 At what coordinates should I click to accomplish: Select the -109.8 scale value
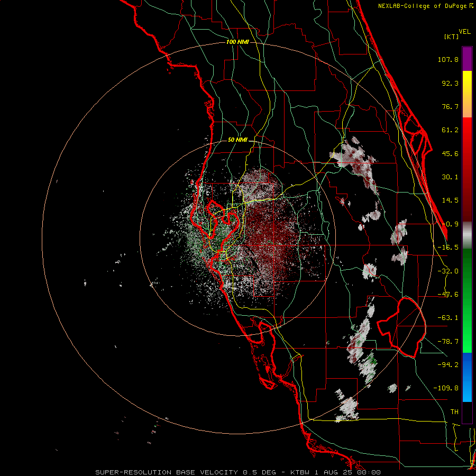(446, 388)
